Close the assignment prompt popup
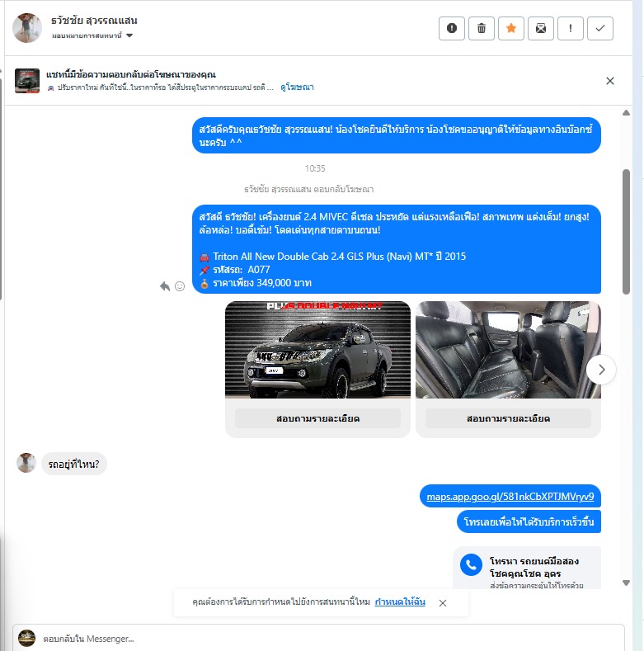The width and height of the screenshot is (644, 651). (x=443, y=603)
